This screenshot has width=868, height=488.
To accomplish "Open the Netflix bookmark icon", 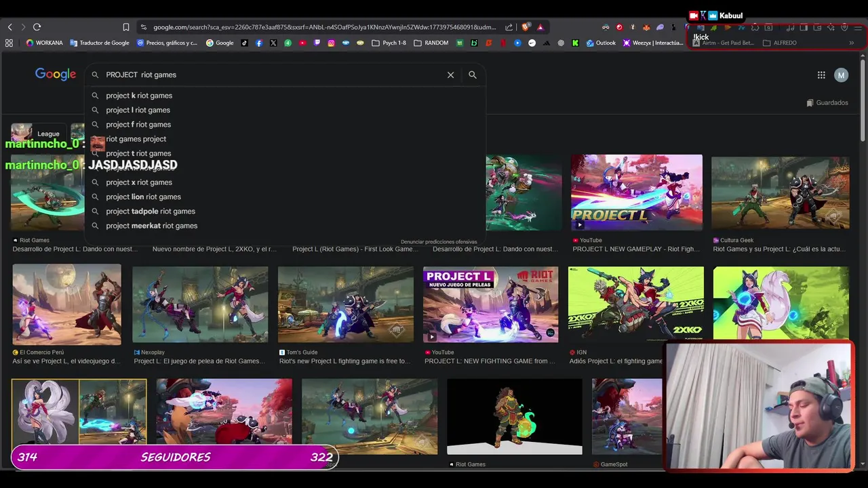I will coord(503,43).
